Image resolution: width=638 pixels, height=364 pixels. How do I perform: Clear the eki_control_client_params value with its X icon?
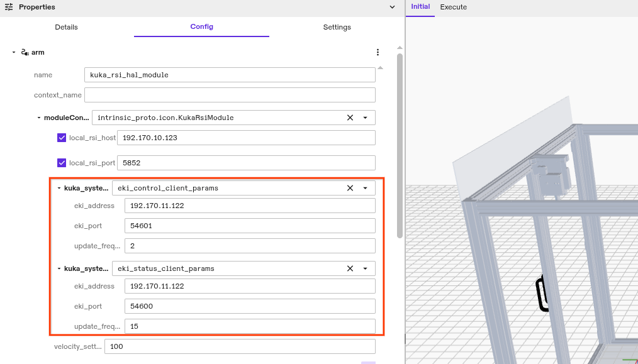(x=350, y=187)
